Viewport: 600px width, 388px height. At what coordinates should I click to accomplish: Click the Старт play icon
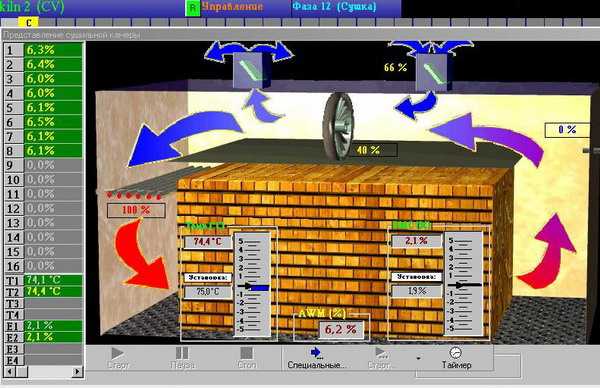pyautogui.click(x=117, y=353)
